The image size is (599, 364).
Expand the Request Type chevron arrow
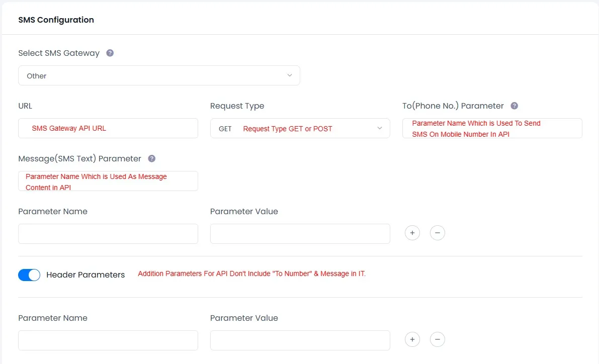pos(380,128)
